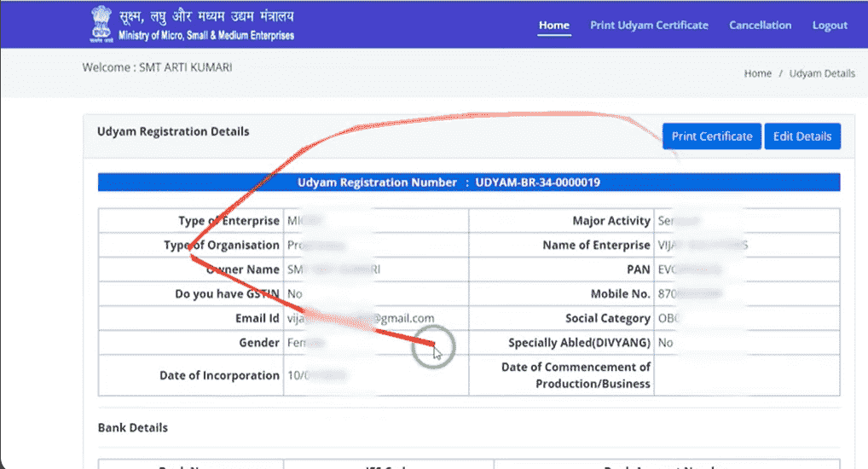Select the Date of Incorporation value
Screen dimensions: 868x469
(315, 375)
